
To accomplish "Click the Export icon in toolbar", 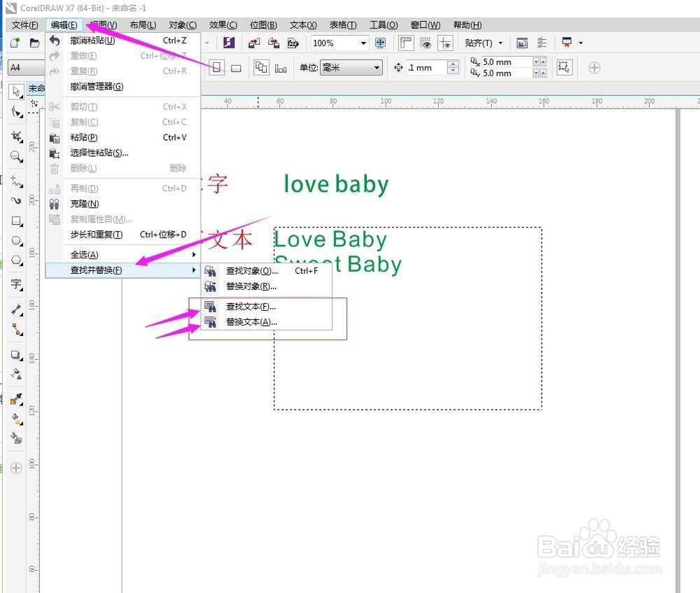I will point(274,43).
